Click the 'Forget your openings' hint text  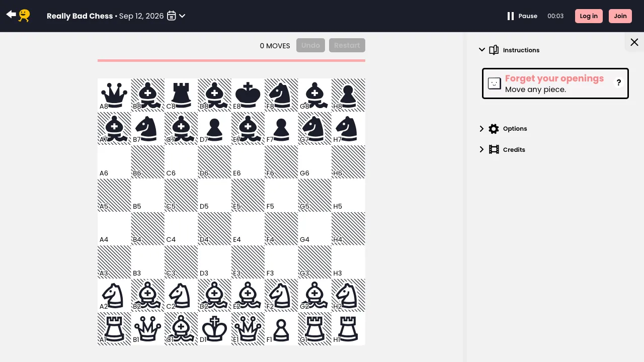tap(554, 78)
